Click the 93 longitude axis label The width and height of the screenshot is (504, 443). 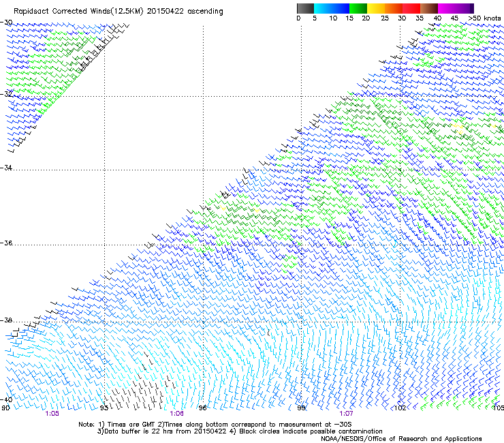click(x=104, y=408)
